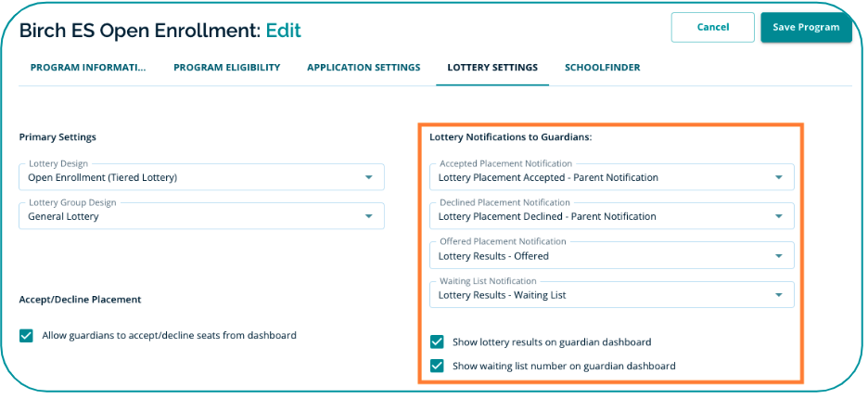The image size is (868, 399).
Task: Expand the Lottery Design dropdown arrow
Action: pyautogui.click(x=368, y=177)
